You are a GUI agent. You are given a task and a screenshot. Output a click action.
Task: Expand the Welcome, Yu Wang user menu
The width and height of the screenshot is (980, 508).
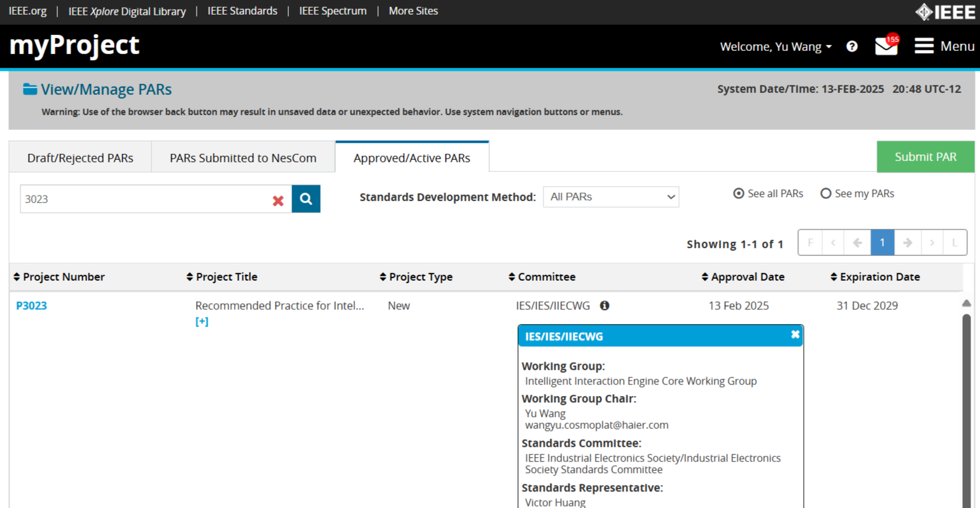coord(775,46)
